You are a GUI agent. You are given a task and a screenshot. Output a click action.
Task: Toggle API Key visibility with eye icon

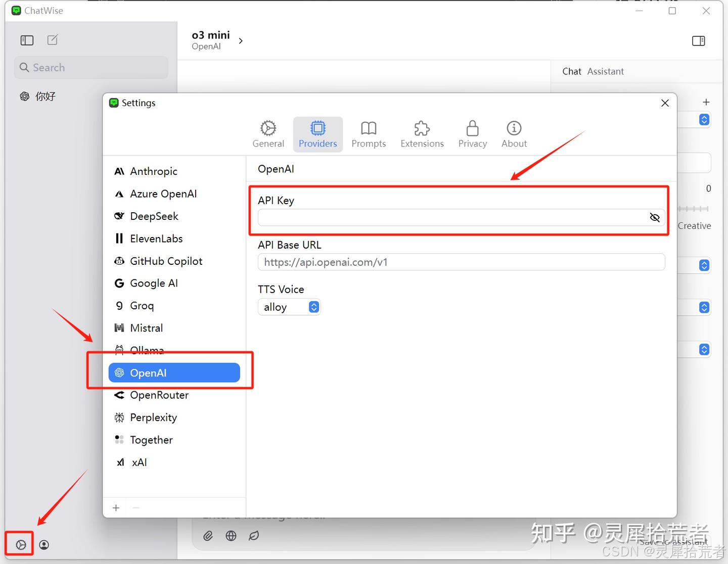(x=655, y=217)
